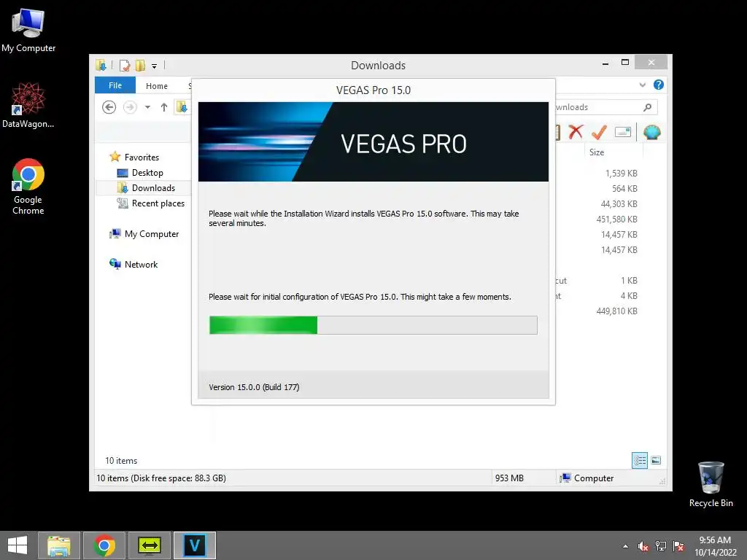Screen dimensions: 747x560
Task: Open the Google Chrome desktop shortcut
Action: (x=28, y=187)
